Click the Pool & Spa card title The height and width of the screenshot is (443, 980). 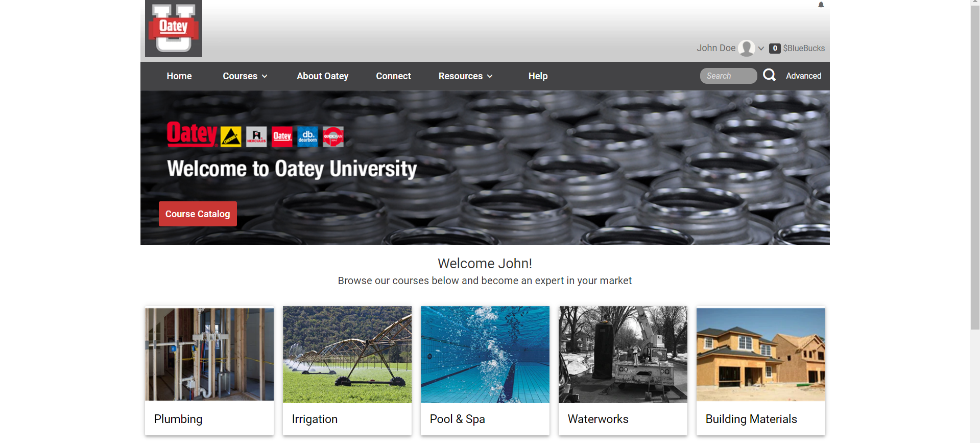coord(458,419)
